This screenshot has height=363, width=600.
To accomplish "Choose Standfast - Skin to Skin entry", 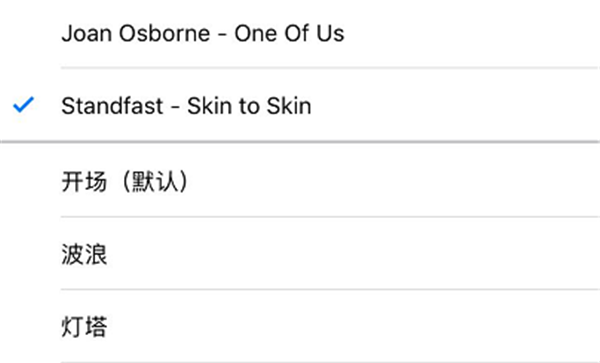I will [x=300, y=105].
